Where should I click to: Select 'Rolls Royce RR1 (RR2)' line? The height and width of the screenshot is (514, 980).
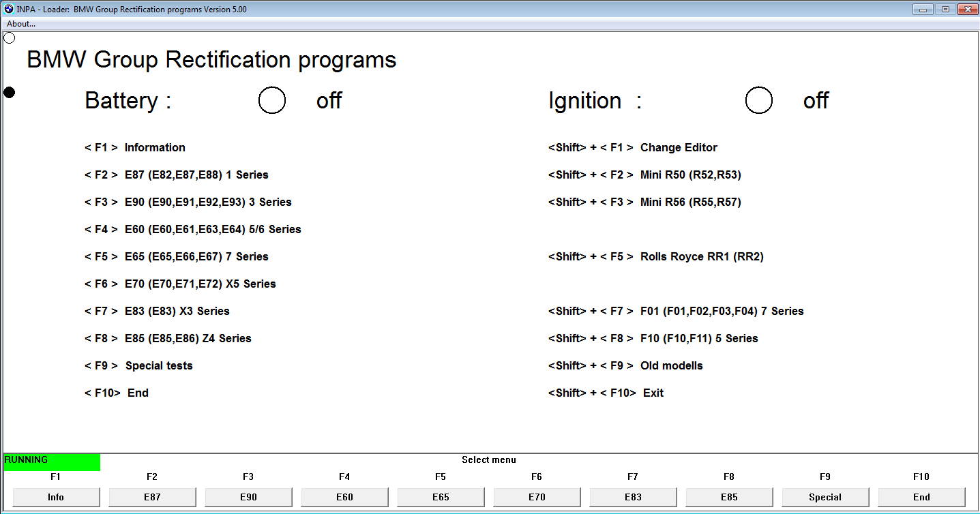tap(656, 256)
